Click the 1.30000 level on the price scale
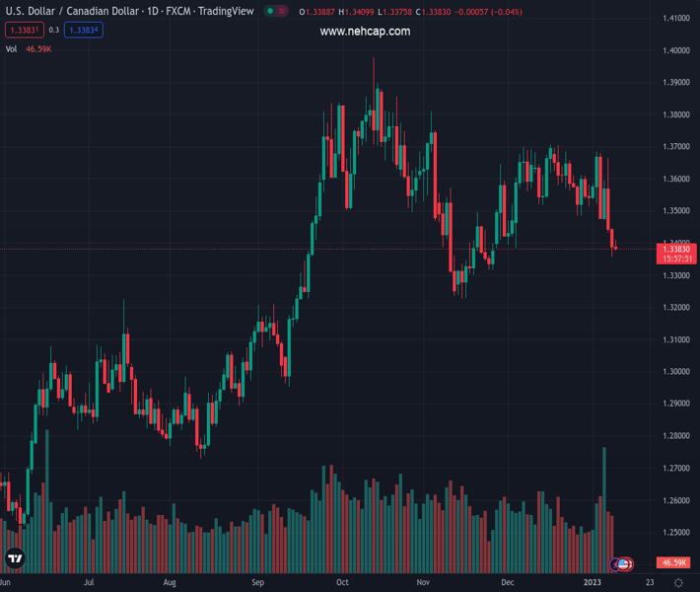Viewport: 700px width, 592px height. (676, 372)
